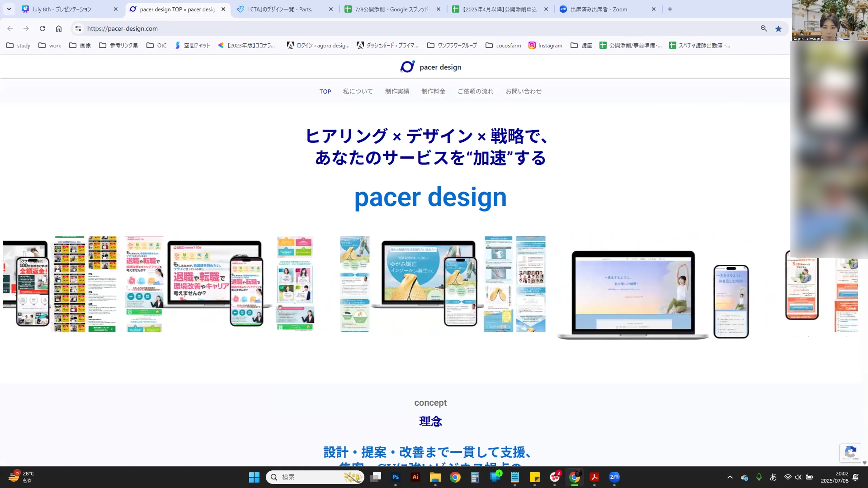Screen dimensions: 868x488
Task: Open the Instagram bookmark
Action: point(545,45)
